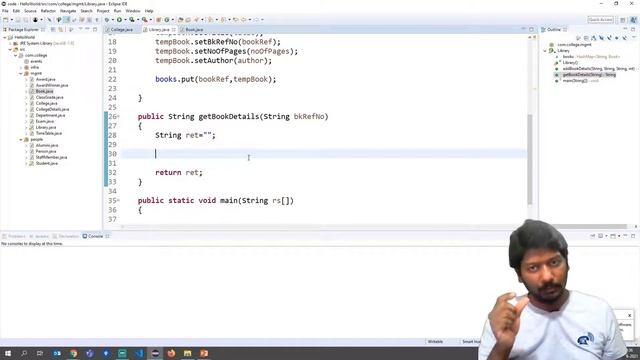This screenshot has width=640, height=360.
Task: Toggle Link with Editor in Package Explorer
Action: (61, 29)
